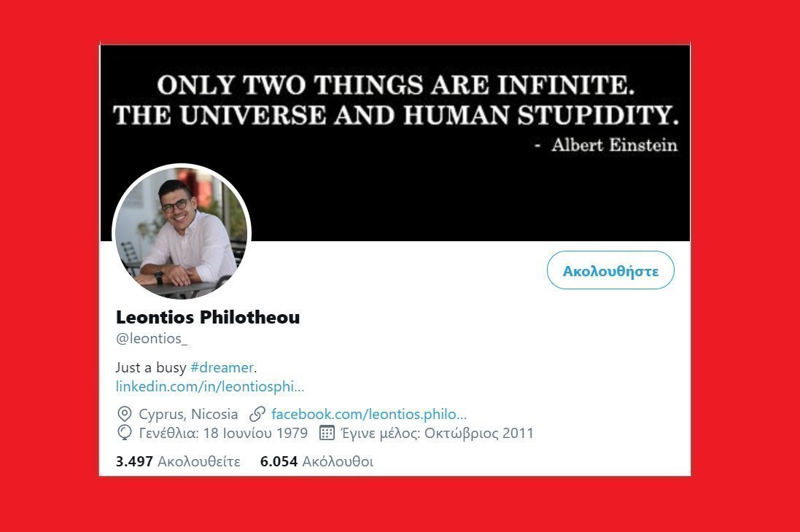Click the birthday balloon icon
This screenshot has width=800, height=532.
(125, 433)
